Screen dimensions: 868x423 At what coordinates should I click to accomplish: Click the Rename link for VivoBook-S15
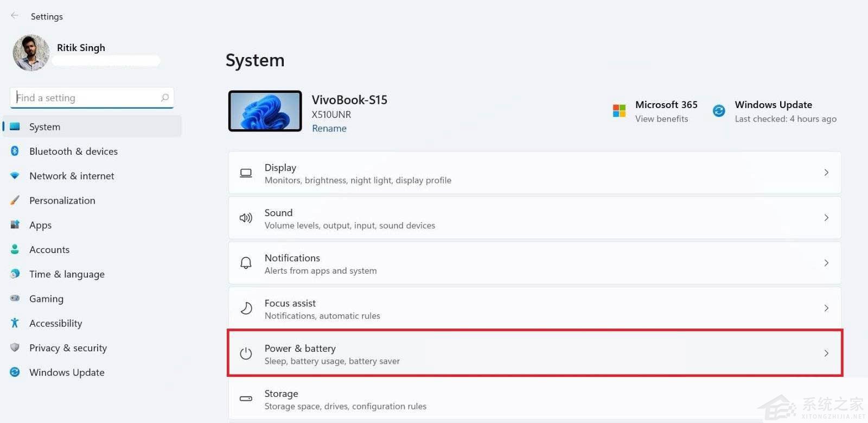329,128
